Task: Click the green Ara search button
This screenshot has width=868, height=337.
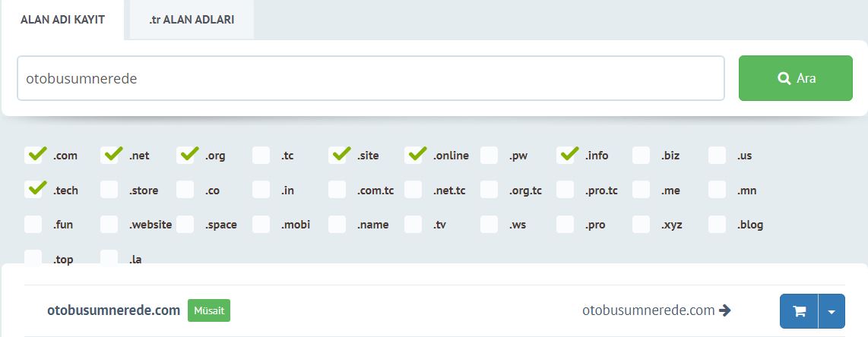Action: [x=796, y=78]
